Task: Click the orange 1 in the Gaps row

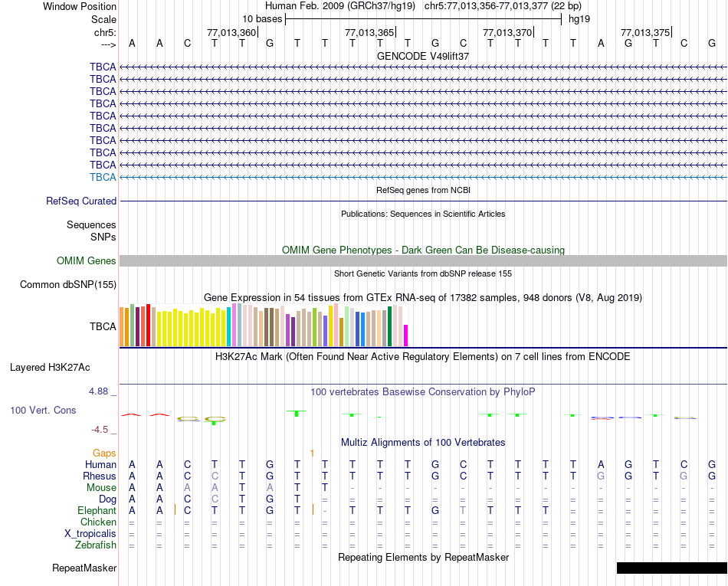Action: coord(312,453)
